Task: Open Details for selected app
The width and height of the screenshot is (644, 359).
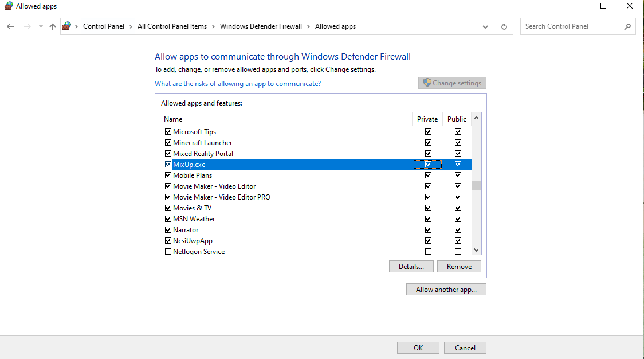Action: [x=411, y=267]
